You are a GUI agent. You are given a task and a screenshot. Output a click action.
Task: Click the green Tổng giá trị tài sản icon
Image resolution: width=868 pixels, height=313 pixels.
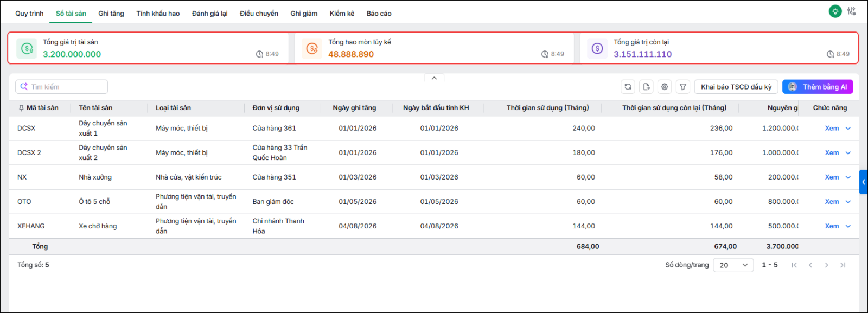coord(27,48)
